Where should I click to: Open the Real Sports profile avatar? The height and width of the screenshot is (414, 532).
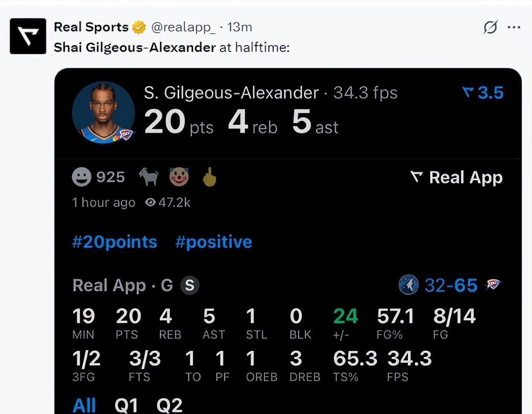point(28,36)
